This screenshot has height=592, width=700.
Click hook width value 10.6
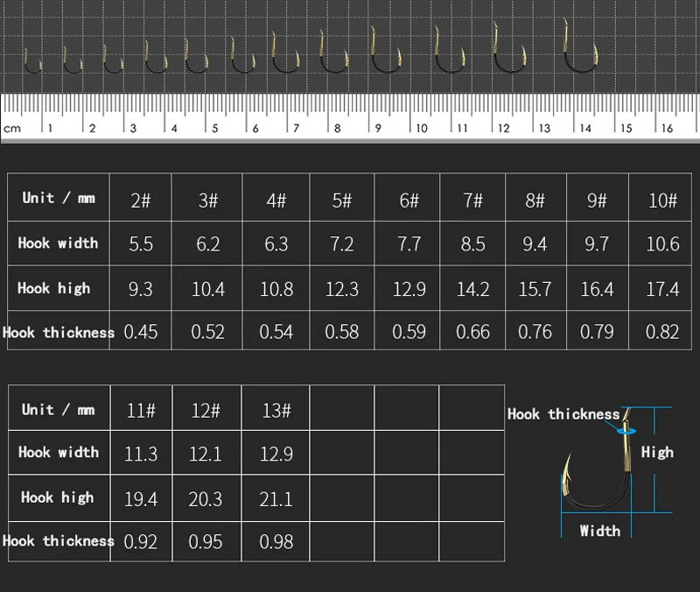tap(663, 244)
